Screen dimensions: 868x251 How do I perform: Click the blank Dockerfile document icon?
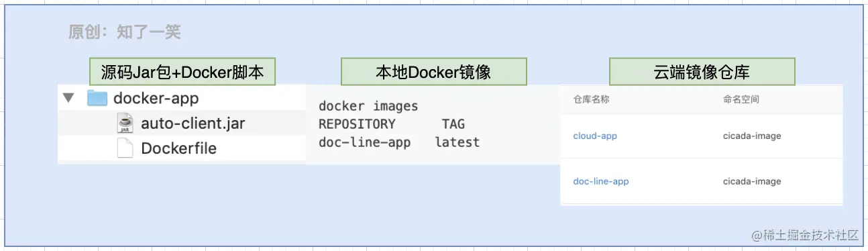[125, 148]
